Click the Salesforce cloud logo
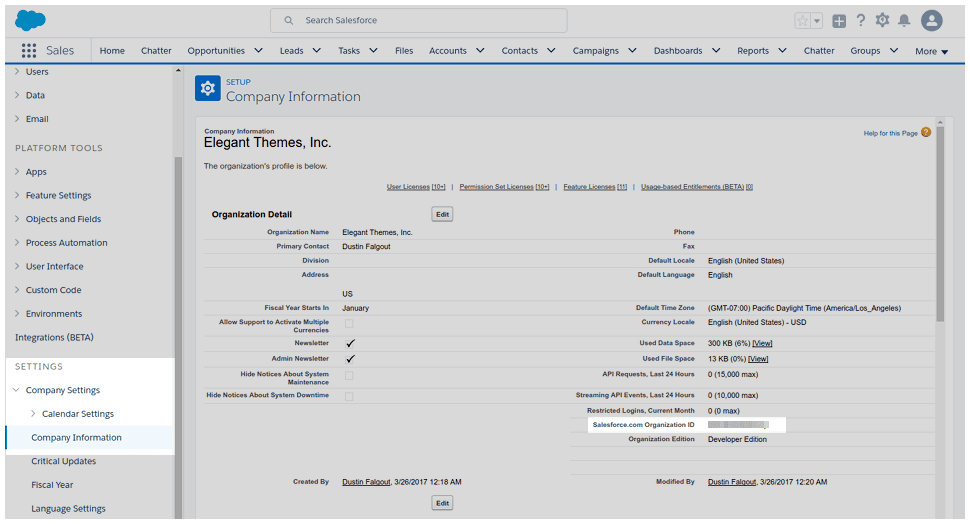Screen dimensions: 970x524 [30, 20]
